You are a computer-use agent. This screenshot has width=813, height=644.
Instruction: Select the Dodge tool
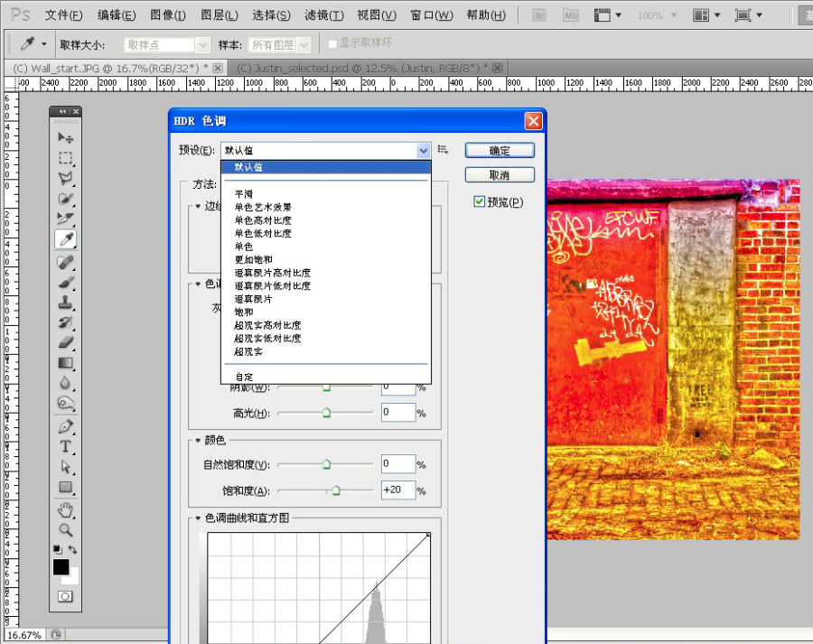pyautogui.click(x=65, y=404)
